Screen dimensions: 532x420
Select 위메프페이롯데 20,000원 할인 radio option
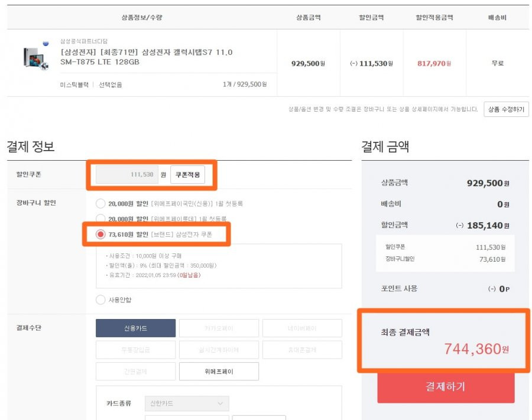(x=100, y=219)
